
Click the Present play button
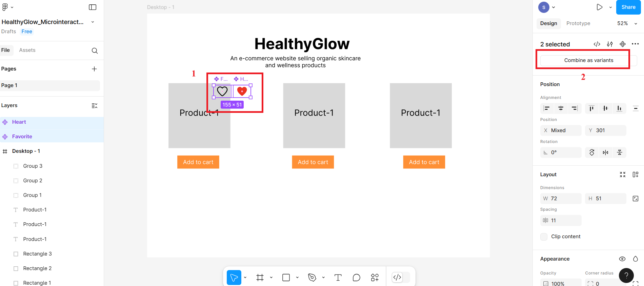click(x=599, y=7)
